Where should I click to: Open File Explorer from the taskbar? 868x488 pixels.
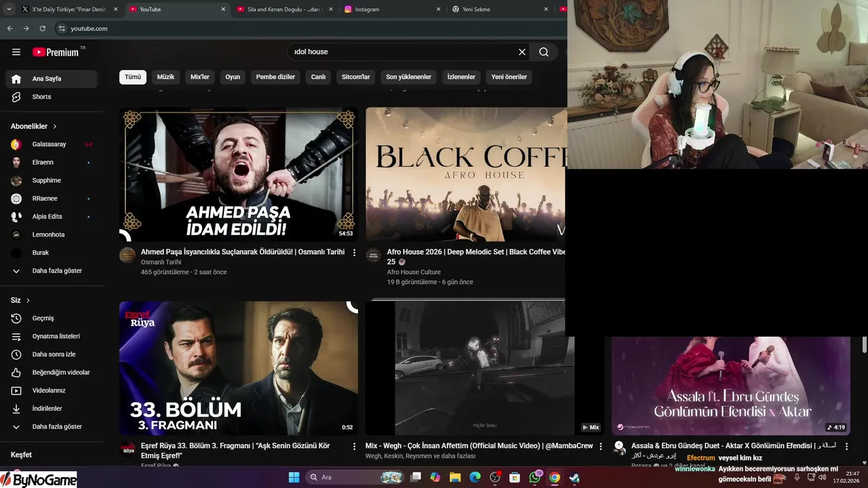tap(455, 478)
